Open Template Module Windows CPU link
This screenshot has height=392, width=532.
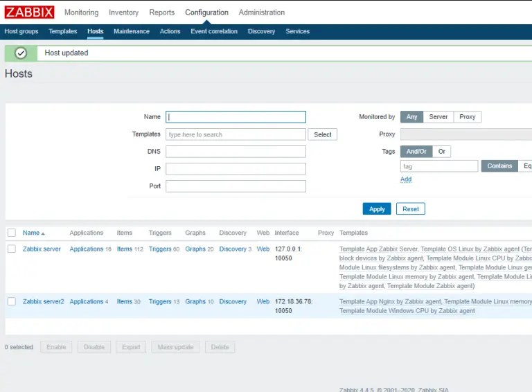coord(407,310)
